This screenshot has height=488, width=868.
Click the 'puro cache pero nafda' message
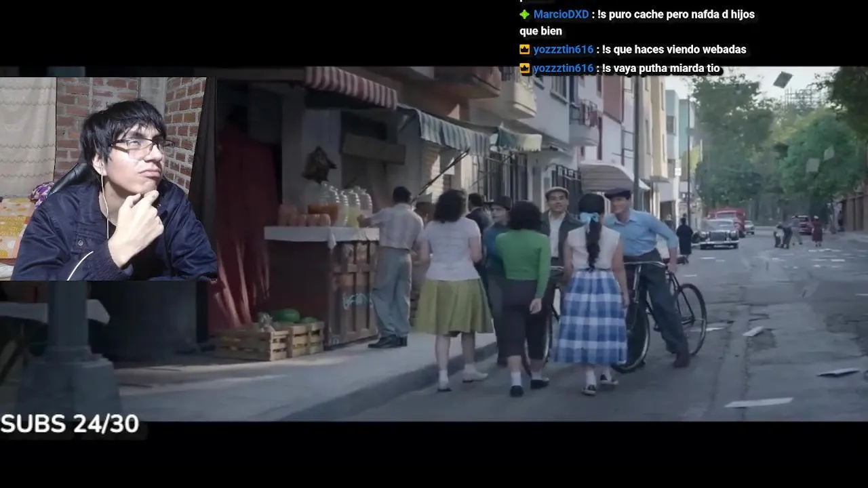pos(637,22)
